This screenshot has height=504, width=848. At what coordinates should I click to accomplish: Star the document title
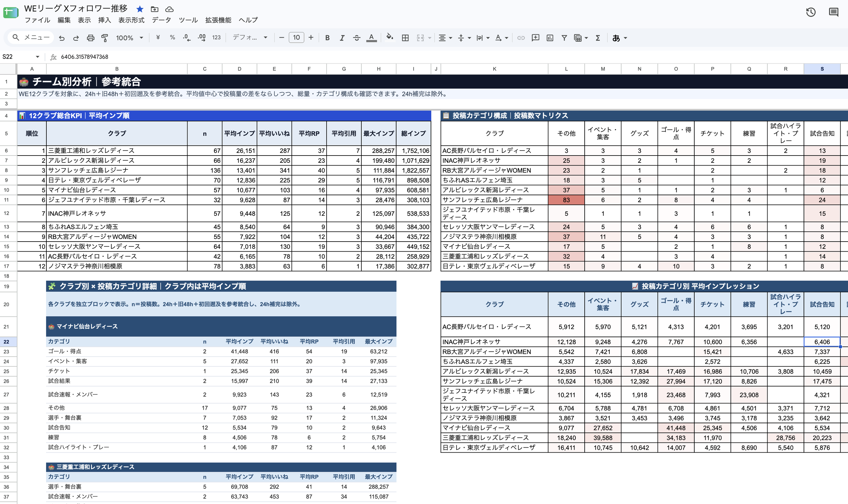coord(140,9)
